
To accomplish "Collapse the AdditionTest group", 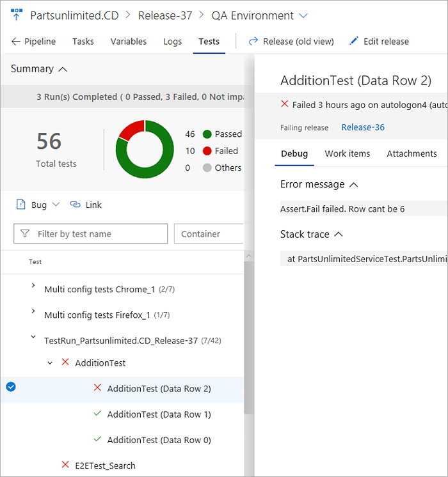I will [50, 363].
